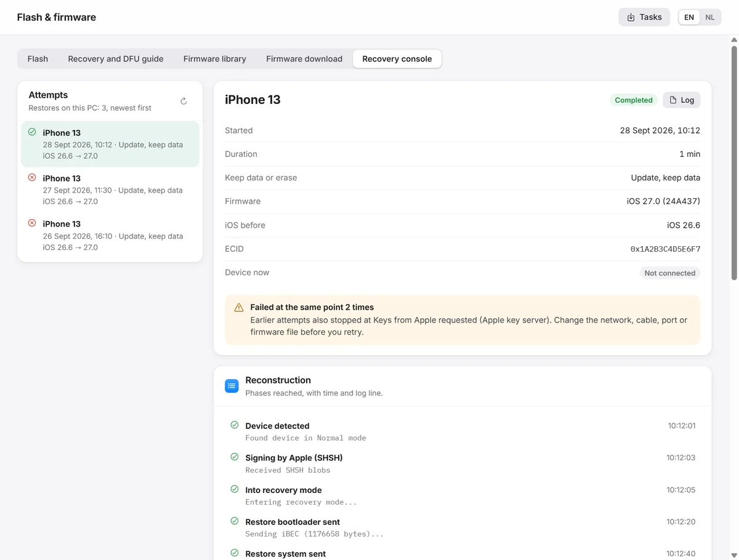
Task: Open the Flash tab
Action: pyautogui.click(x=38, y=59)
